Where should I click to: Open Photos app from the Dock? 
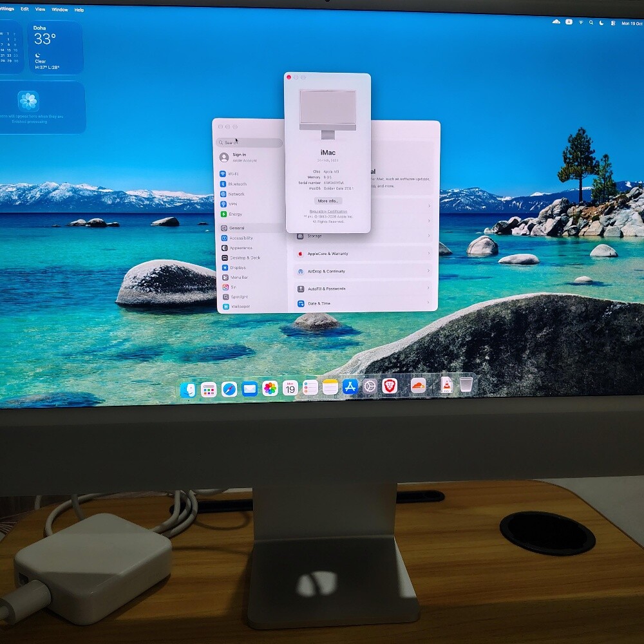270,388
